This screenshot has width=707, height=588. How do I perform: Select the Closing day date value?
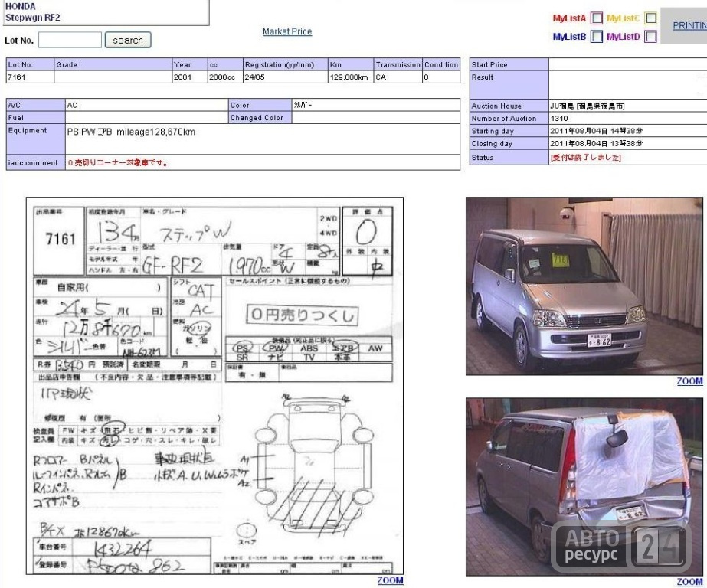(x=597, y=144)
